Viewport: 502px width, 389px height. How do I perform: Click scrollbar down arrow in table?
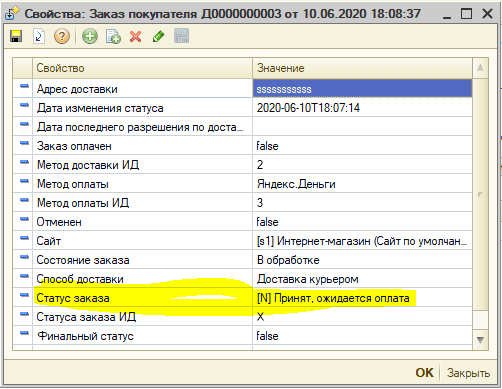[480, 340]
